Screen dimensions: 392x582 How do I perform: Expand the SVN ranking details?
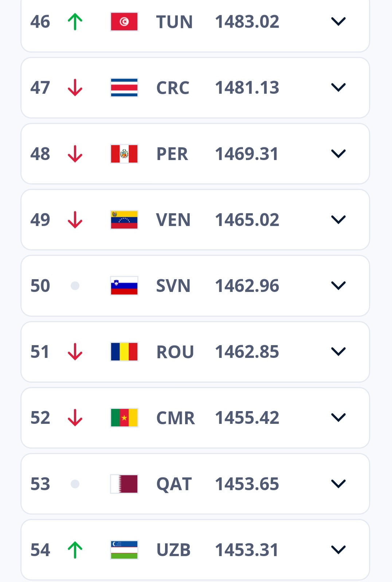[338, 286]
